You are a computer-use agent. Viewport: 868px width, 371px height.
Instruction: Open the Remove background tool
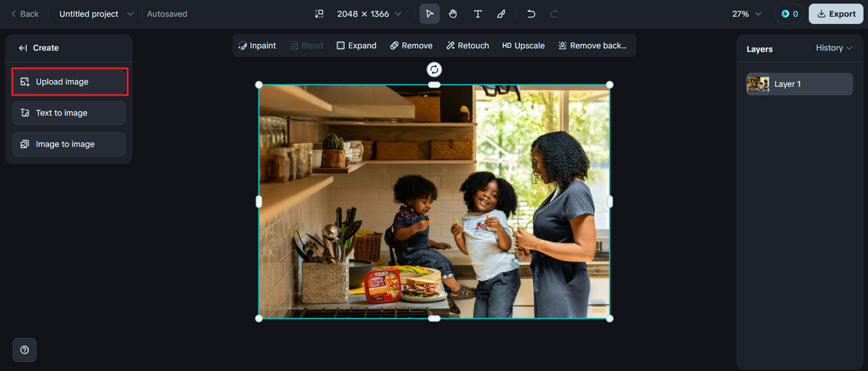[592, 45]
